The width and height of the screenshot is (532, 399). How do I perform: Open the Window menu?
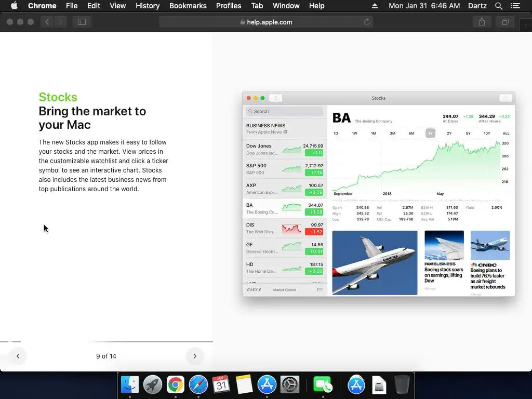pos(286,6)
